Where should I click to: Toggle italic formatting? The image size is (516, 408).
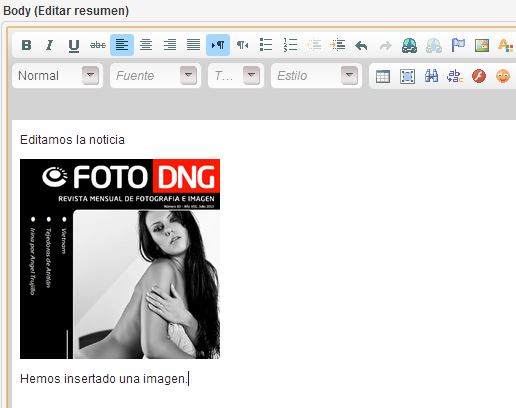[50, 45]
